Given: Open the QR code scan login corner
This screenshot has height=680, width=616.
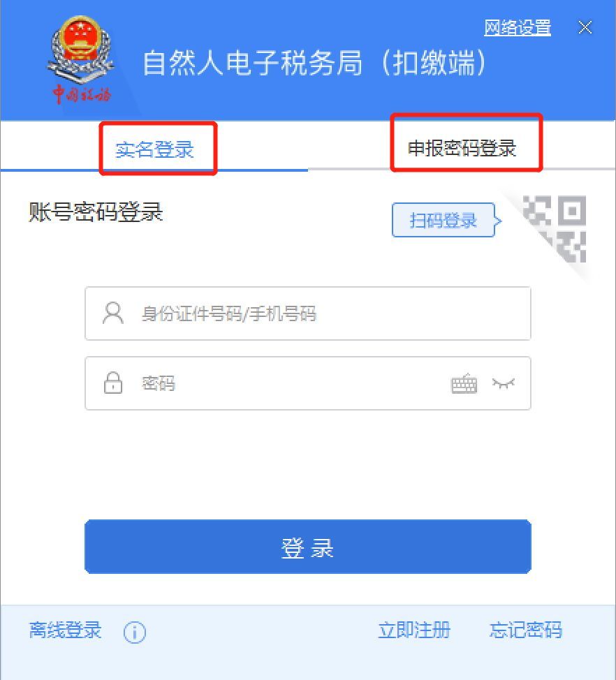Looking at the screenshot, I should click(555, 229).
